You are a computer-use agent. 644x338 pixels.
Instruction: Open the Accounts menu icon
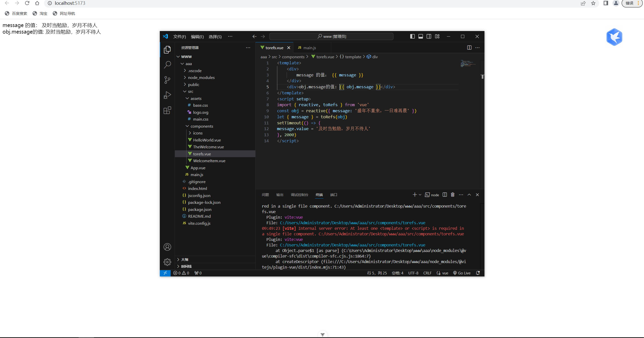167,247
